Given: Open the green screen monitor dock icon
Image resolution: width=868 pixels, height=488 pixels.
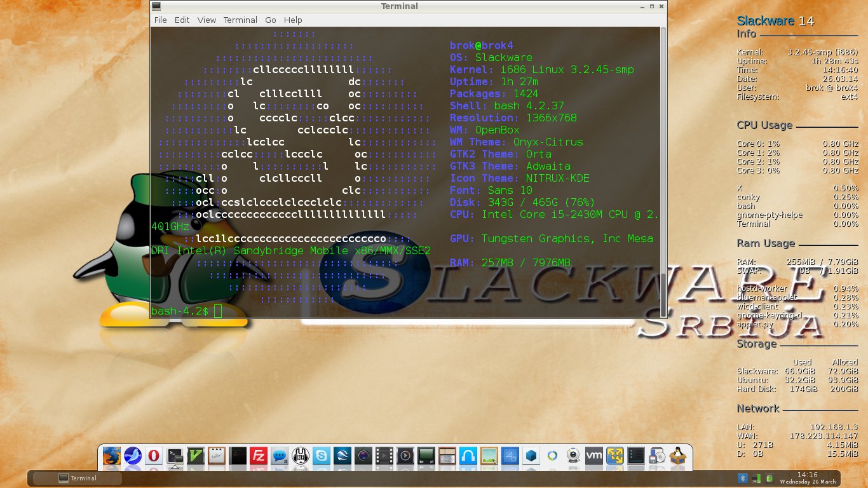Looking at the screenshot, I should click(x=426, y=456).
